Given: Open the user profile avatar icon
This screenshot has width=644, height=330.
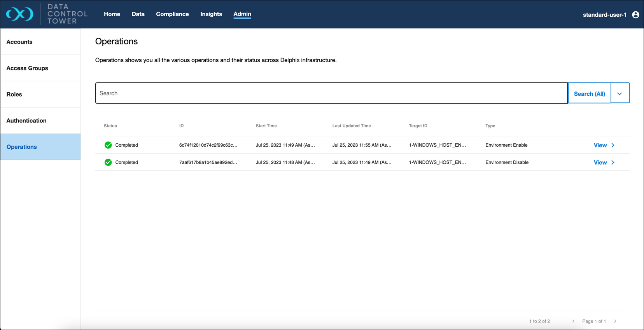Looking at the screenshot, I should [635, 15].
